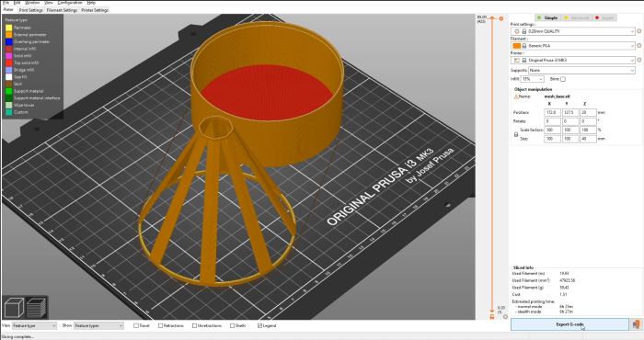Click the Position Y input field

pyautogui.click(x=570, y=112)
